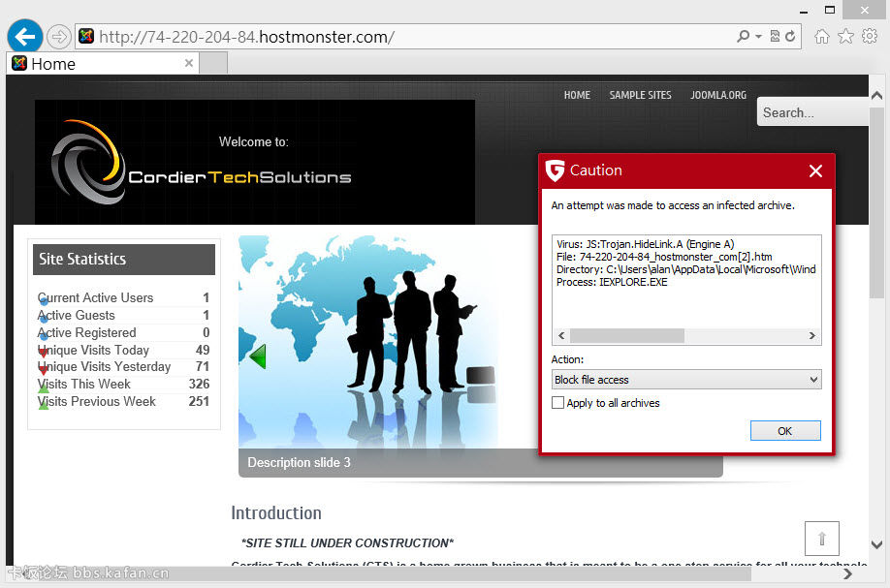
Task: Open the browser Home page icon
Action: pyautogui.click(x=821, y=37)
